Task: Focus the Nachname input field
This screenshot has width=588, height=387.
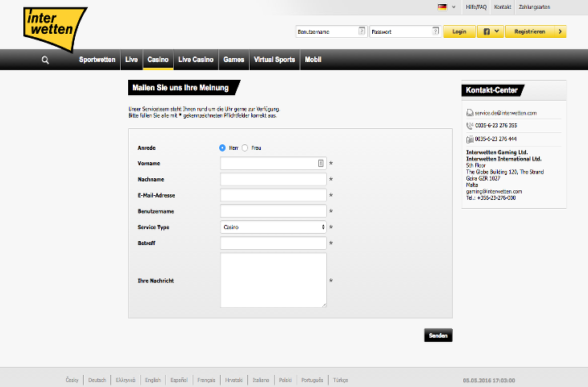Action: tap(273, 179)
